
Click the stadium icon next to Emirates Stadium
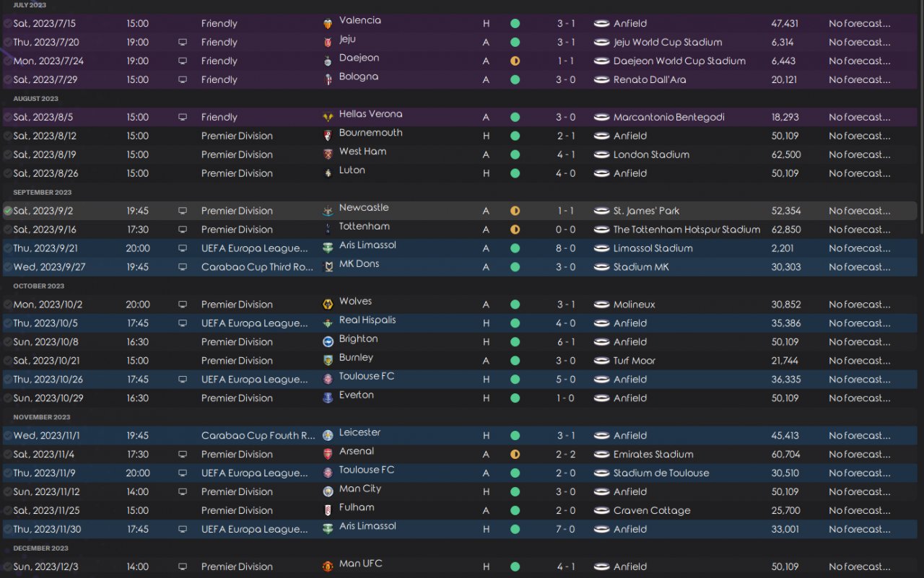tap(601, 455)
